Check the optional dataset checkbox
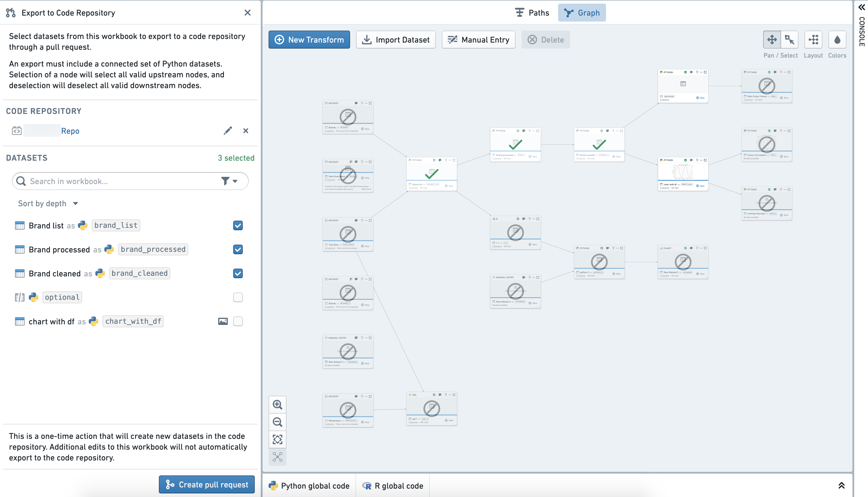The image size is (868, 497). [238, 297]
